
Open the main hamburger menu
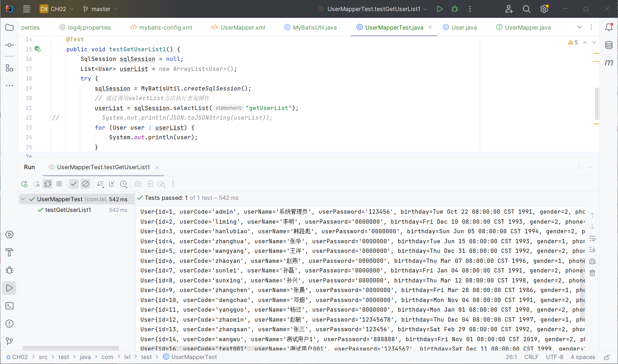click(x=26, y=9)
